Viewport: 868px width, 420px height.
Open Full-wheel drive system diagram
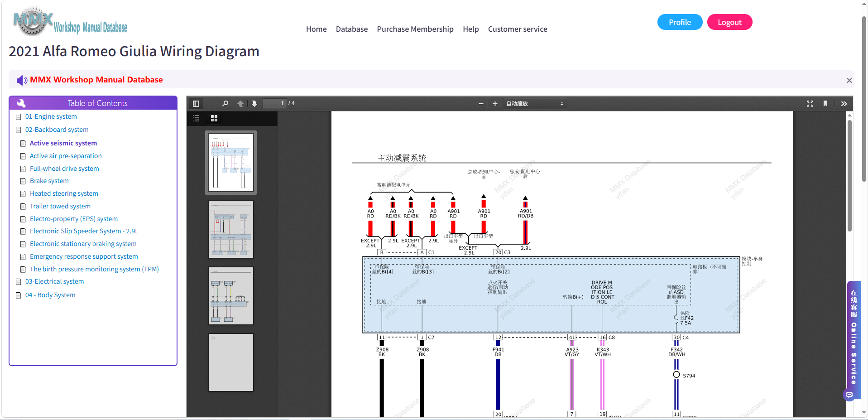[x=64, y=169]
